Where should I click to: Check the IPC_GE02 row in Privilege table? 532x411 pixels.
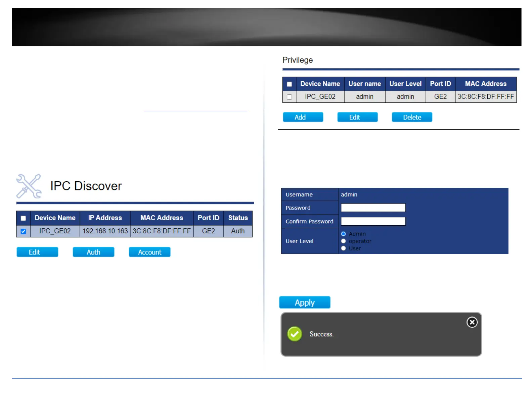point(289,97)
